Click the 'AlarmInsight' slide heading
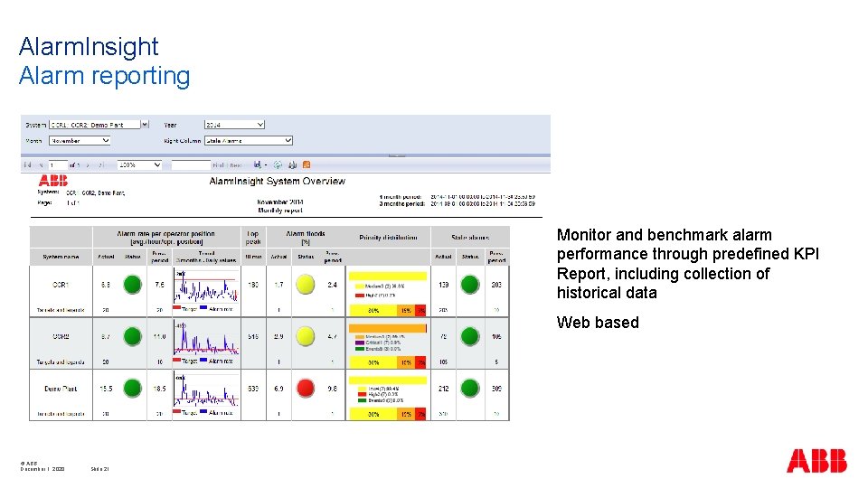The image size is (868, 488). pos(89,46)
